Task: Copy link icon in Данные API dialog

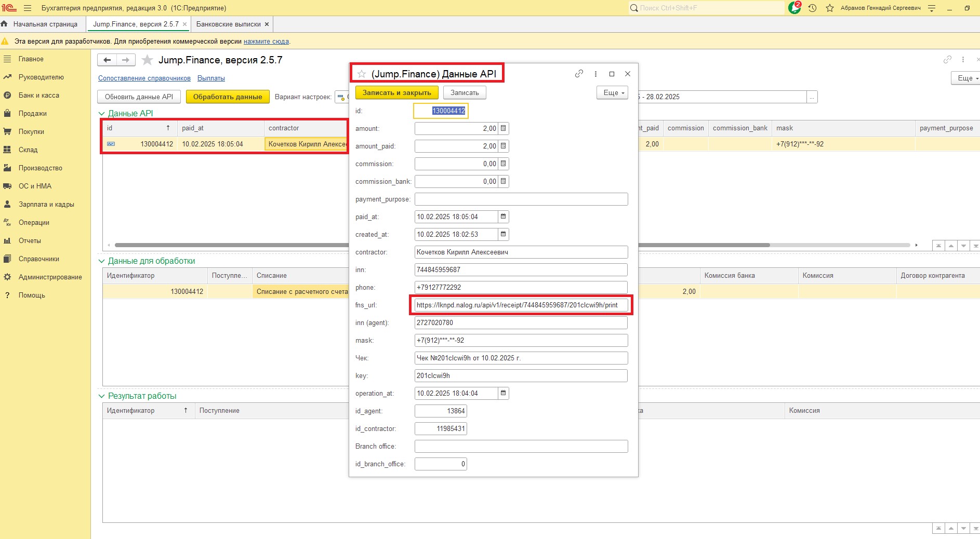Action: coord(579,74)
